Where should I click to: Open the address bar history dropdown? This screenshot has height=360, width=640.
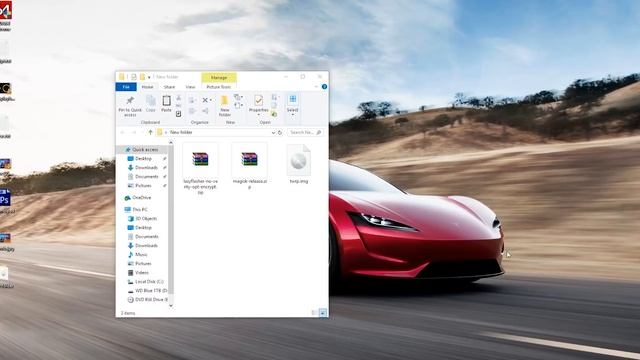[273, 132]
